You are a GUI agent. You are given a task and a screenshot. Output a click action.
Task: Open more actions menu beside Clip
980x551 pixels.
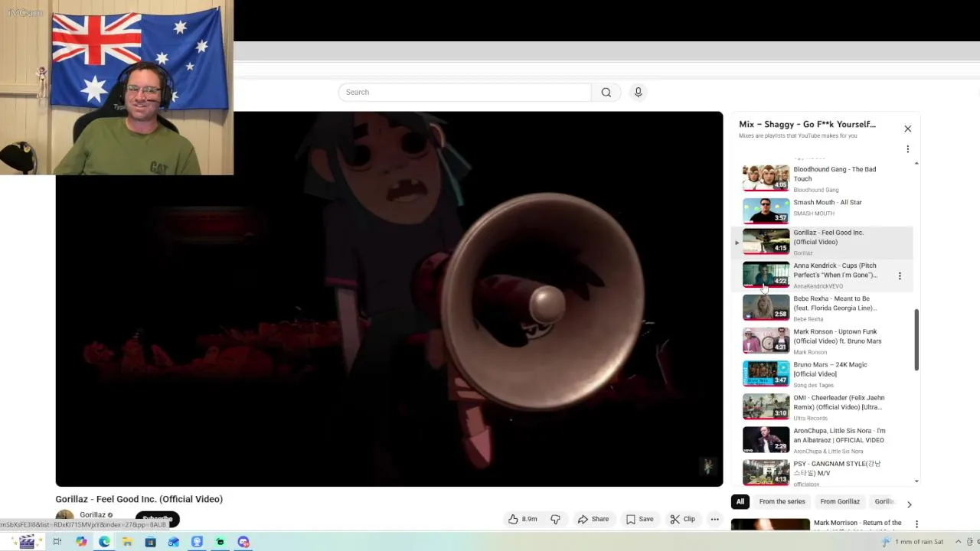(714, 519)
